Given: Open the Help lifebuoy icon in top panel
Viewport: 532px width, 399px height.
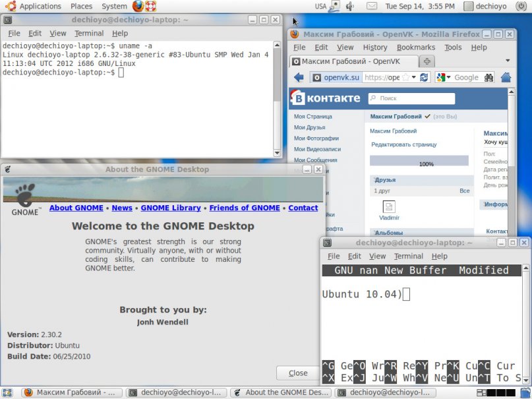Looking at the screenshot, I should (151, 6).
